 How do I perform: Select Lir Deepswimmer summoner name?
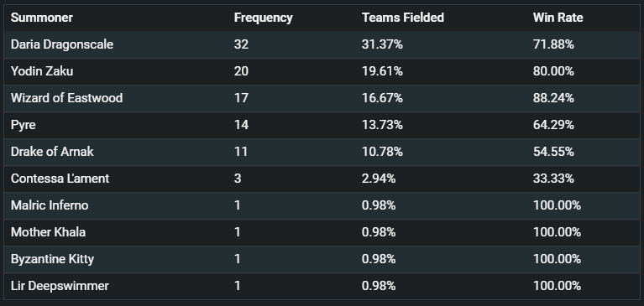(60, 286)
